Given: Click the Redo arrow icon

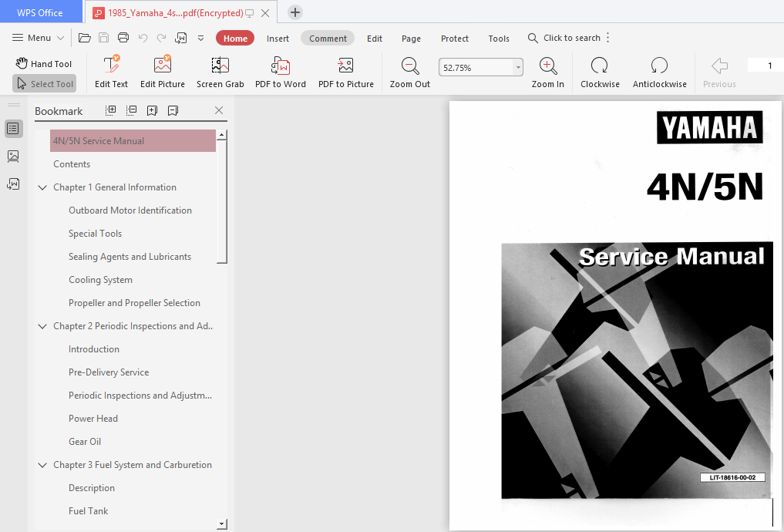Looking at the screenshot, I should point(161,38).
